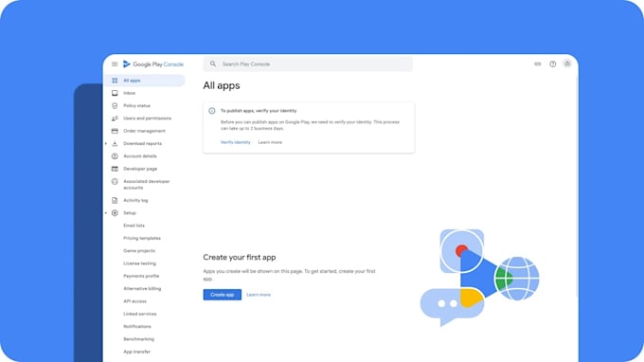The image size is (644, 362).
Task: Open the hamburger navigation menu icon
Action: (x=115, y=64)
